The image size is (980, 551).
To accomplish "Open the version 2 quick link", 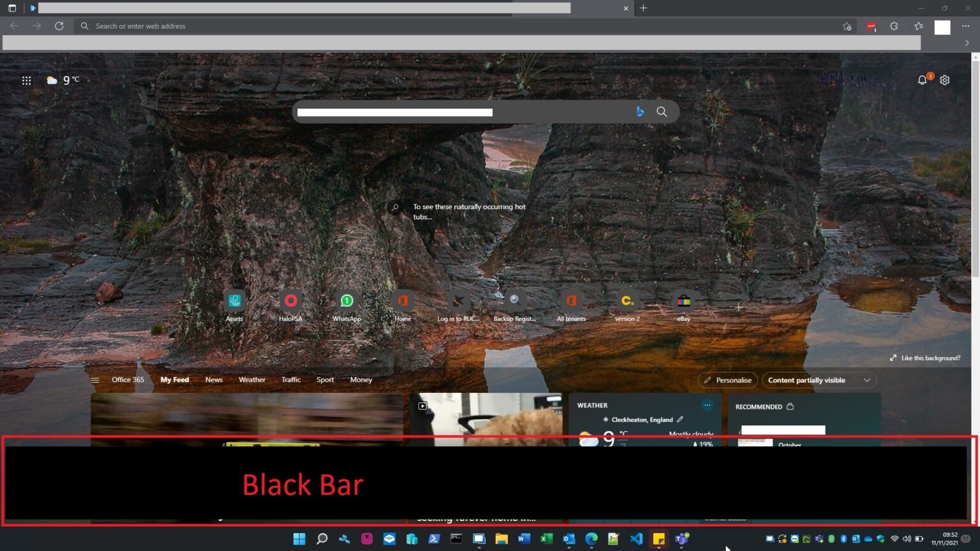I will (x=627, y=306).
